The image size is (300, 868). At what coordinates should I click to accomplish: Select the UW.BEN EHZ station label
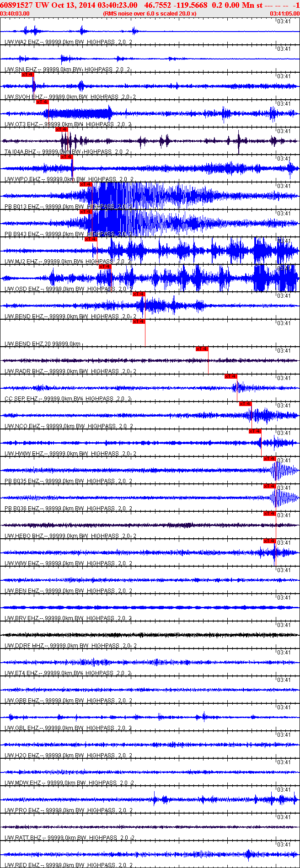click(x=69, y=591)
